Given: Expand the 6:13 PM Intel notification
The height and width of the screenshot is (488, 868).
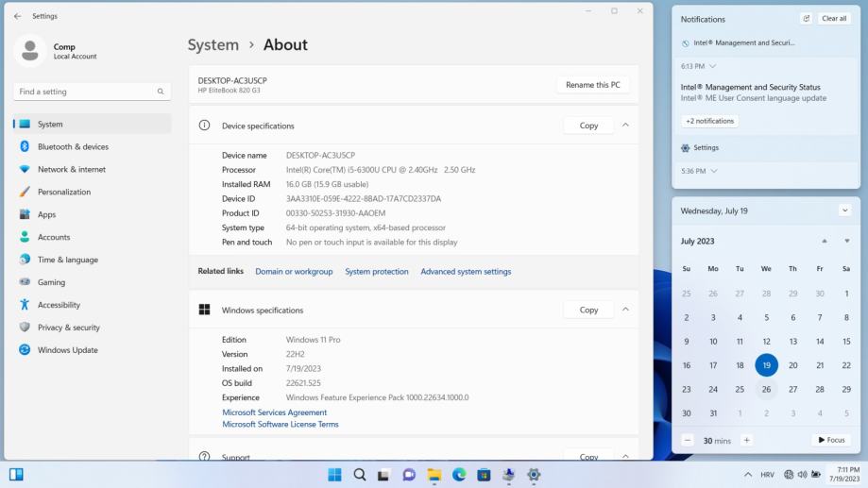Looking at the screenshot, I should 712,66.
